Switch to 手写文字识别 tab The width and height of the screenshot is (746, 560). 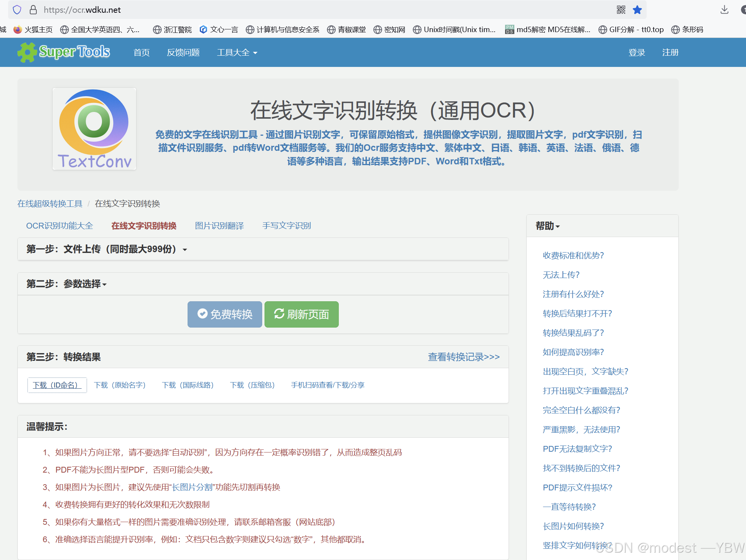coord(287,226)
